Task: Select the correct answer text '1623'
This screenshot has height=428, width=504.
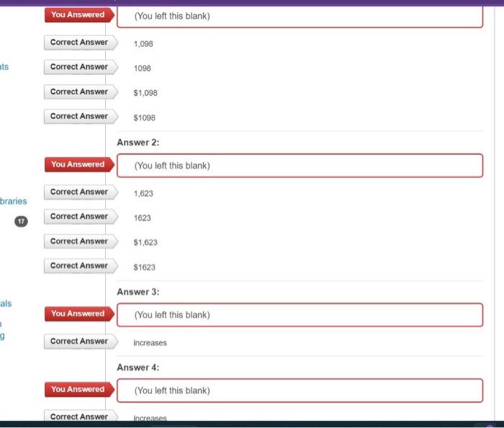Action: coord(143,218)
